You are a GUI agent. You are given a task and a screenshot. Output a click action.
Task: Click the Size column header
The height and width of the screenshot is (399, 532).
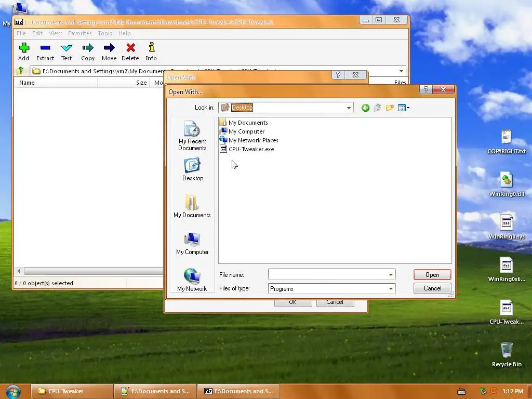click(x=124, y=83)
